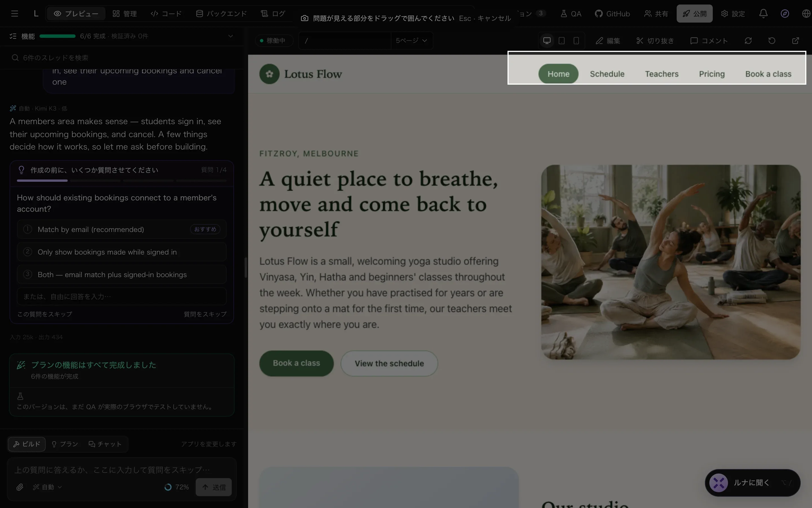Switch to the 管理 tab
Viewport: 812px width, 508px height.
tap(125, 14)
